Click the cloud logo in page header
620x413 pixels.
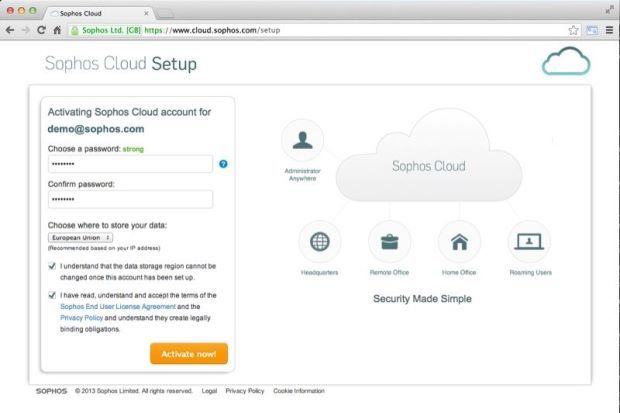566,61
